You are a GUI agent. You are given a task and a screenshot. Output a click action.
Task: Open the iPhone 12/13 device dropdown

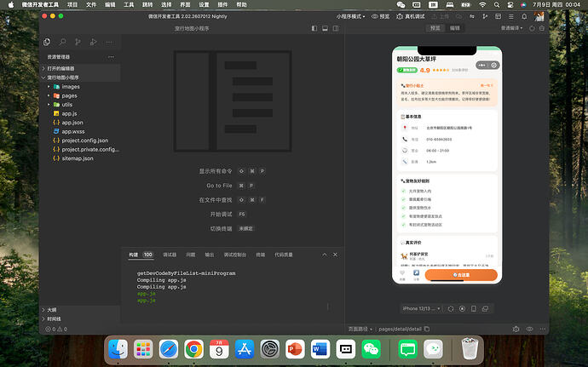point(422,308)
